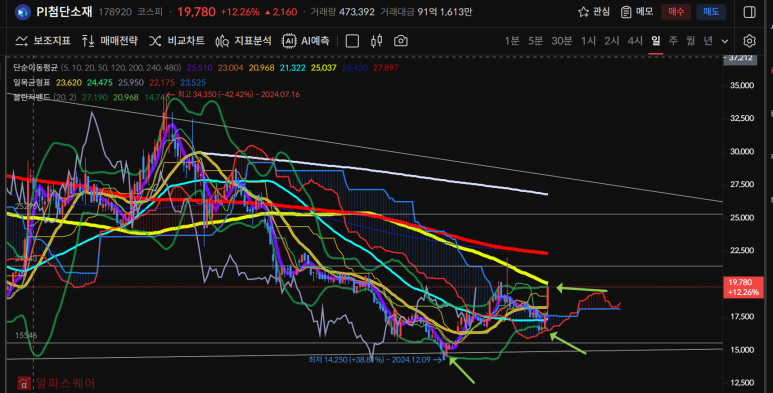
Task: Click the 매수 buy button
Action: tap(676, 12)
